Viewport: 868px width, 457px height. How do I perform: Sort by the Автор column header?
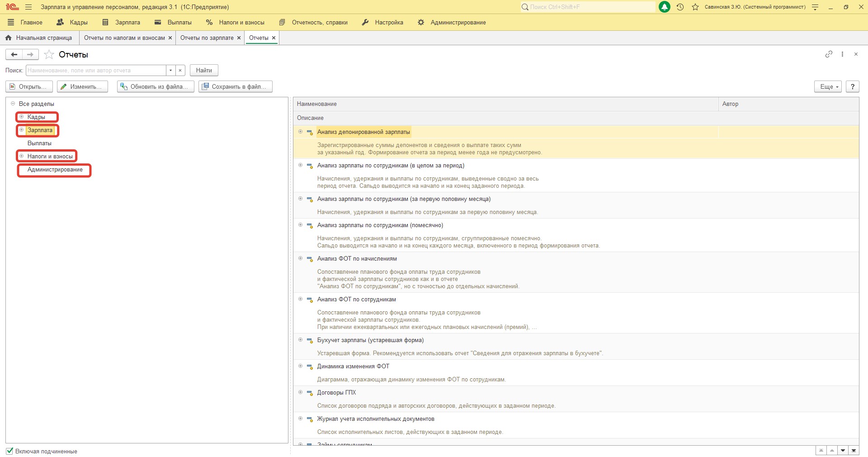(788, 104)
